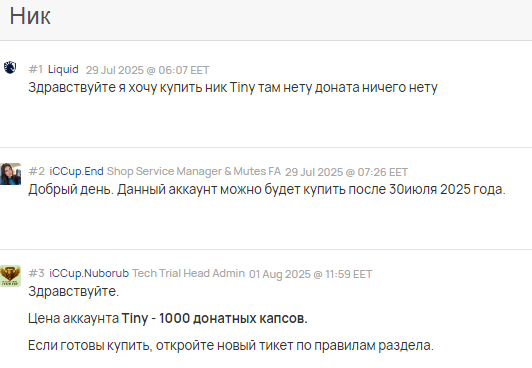Click the 'Здравствуйте.' greeting in post #3
532x368 pixels.
point(74,291)
